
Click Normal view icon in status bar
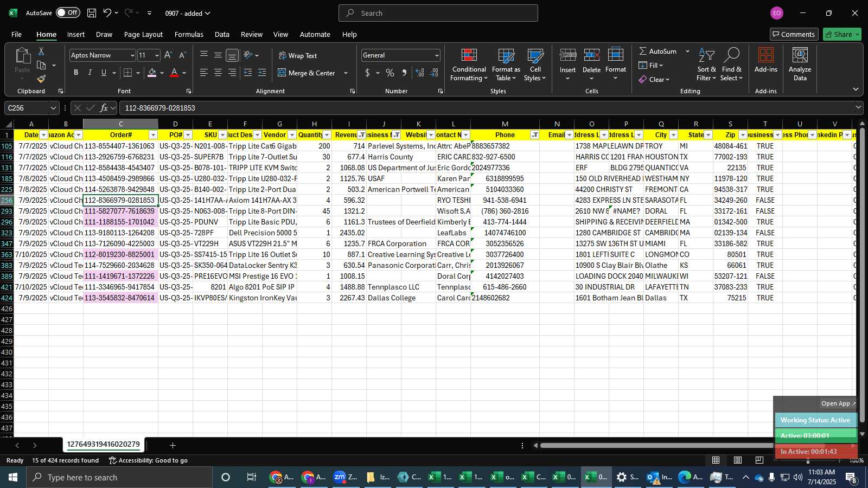[716, 460]
